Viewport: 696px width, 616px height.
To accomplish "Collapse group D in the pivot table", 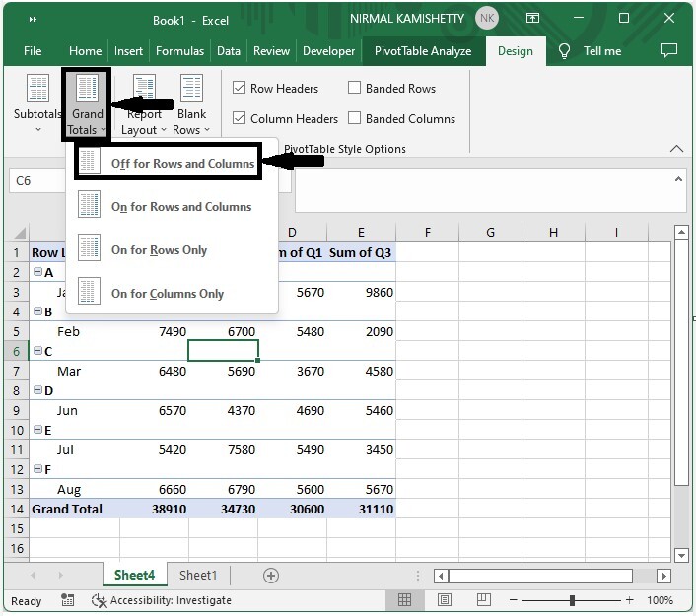I will (38, 390).
